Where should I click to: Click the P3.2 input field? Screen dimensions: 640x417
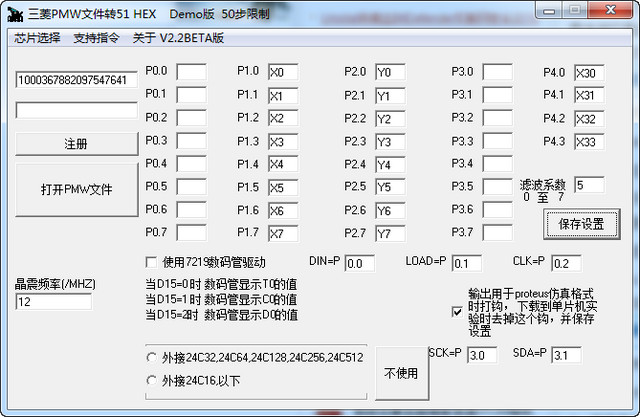pos(498,118)
